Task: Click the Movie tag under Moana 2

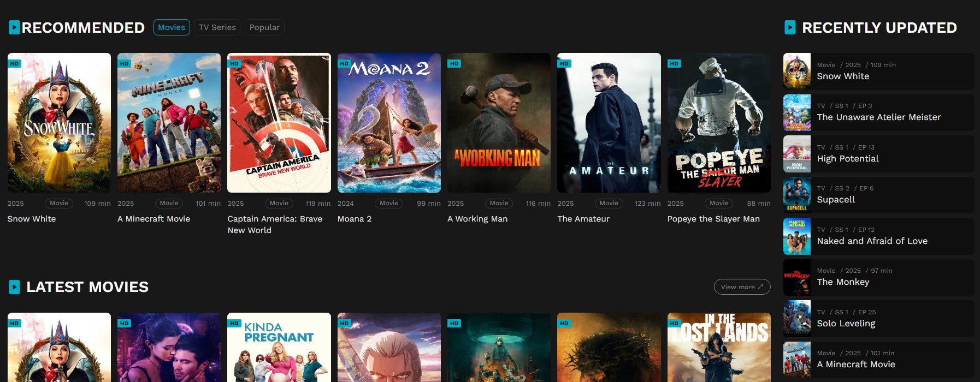Action: pos(389,203)
